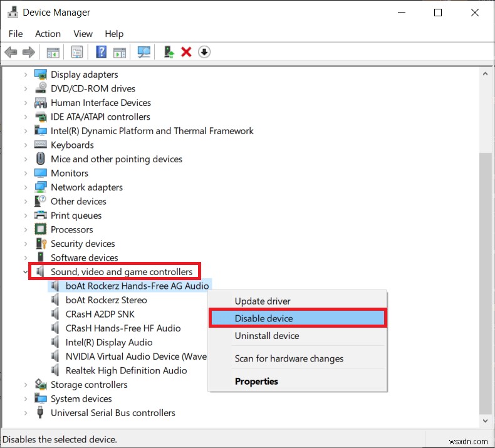Click the scrollbar down arrow
This screenshot has height=448, width=495.
tap(485, 420)
